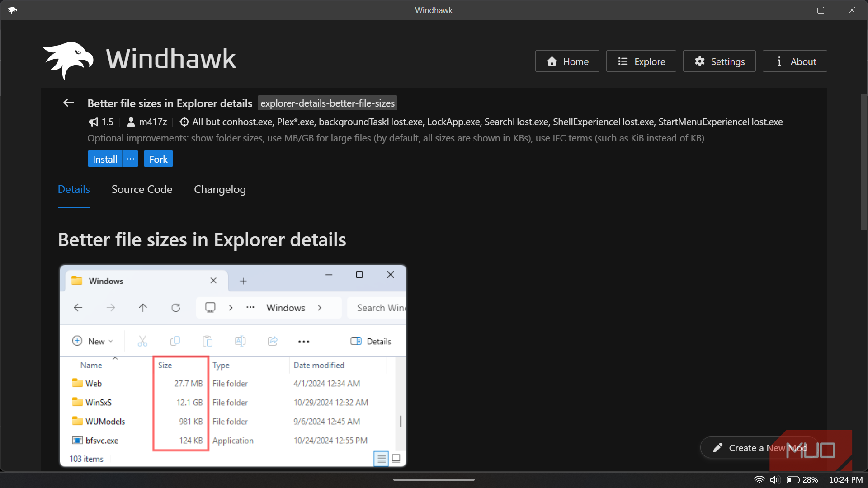Expand the Install options ellipsis dropdown
Image resolution: width=868 pixels, height=488 pixels.
point(130,159)
